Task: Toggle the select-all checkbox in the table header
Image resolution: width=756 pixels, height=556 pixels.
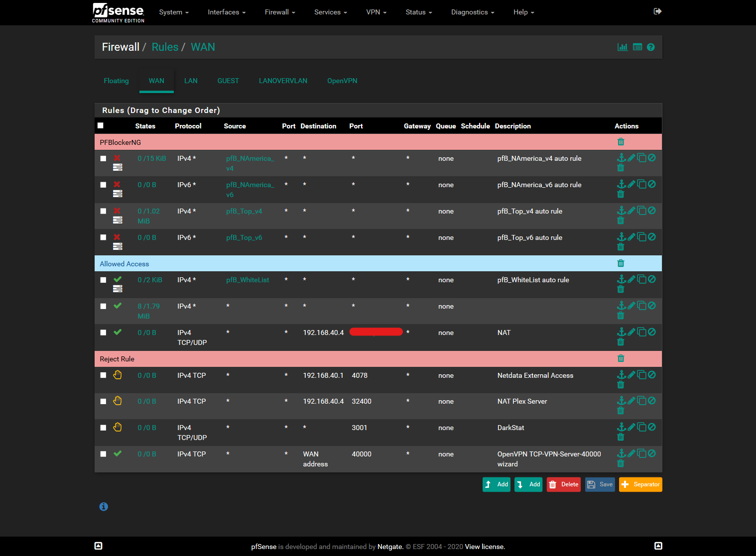Action: (101, 125)
